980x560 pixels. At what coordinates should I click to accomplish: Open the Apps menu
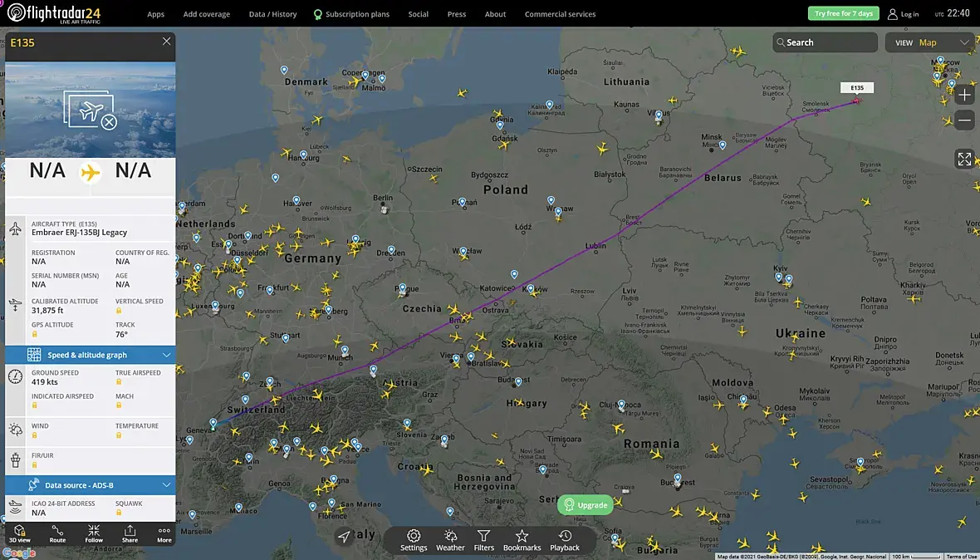(155, 14)
